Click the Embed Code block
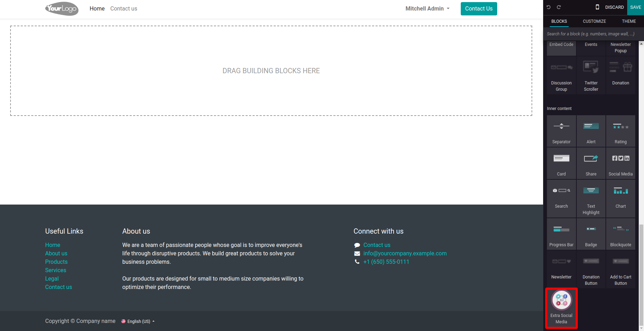644x331 pixels. 561,48
